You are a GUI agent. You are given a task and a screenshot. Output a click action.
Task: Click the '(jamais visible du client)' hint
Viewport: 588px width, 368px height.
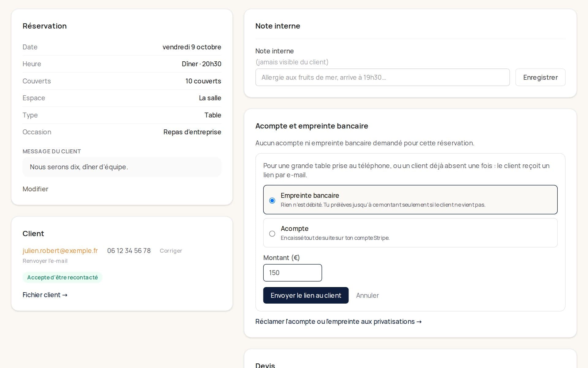point(292,62)
